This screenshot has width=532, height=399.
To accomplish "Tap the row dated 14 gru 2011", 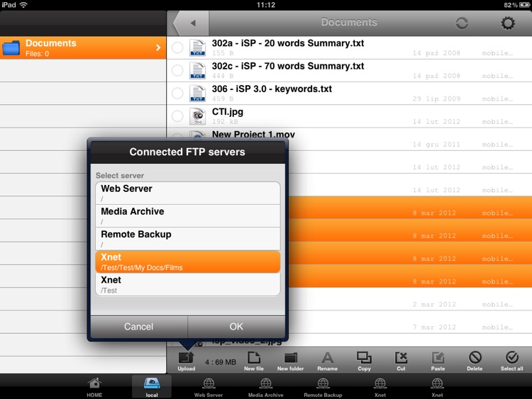I will 410,139.
